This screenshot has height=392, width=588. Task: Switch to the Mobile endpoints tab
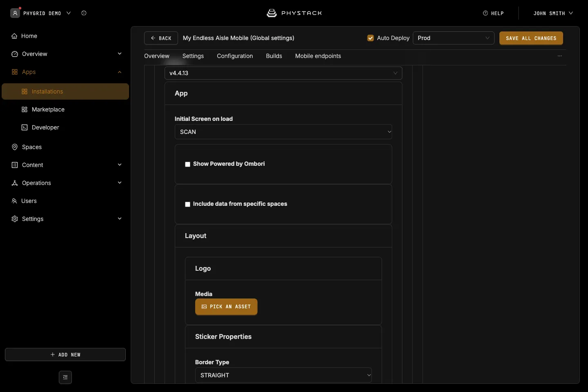point(318,56)
